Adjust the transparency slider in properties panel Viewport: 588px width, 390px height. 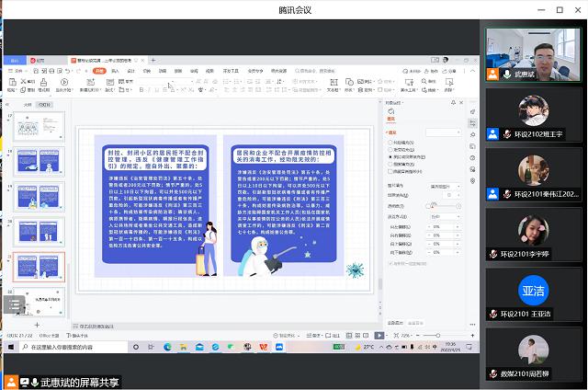(444, 206)
